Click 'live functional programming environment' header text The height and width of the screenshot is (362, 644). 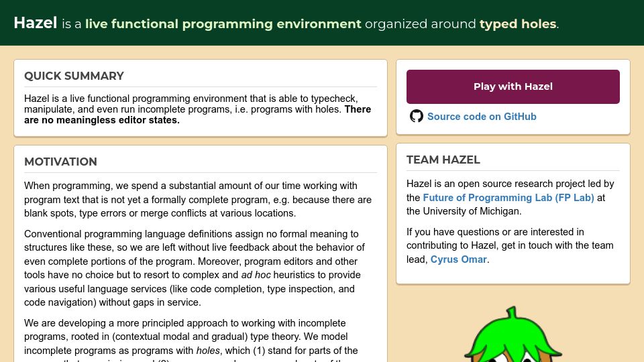(x=223, y=24)
